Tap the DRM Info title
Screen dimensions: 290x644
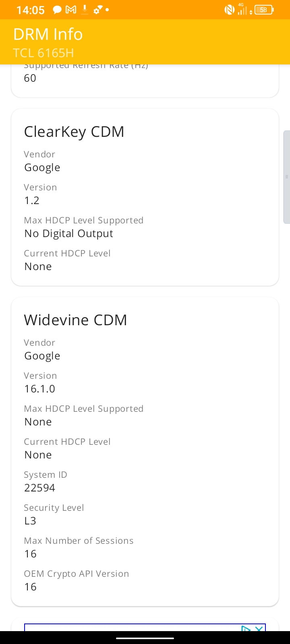tap(48, 34)
